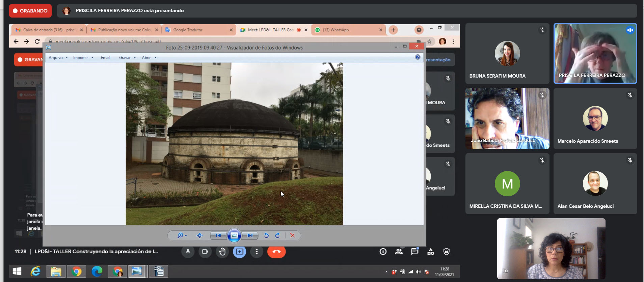Toggle the Meet microphone
Viewport: 644px width, 282px height.
(x=188, y=252)
